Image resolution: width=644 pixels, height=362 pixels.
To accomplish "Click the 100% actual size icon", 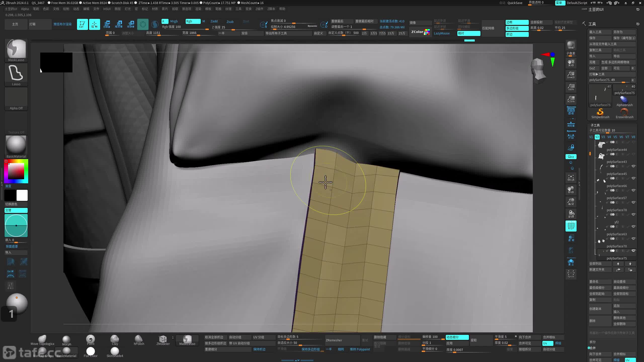I will click(x=571, y=87).
